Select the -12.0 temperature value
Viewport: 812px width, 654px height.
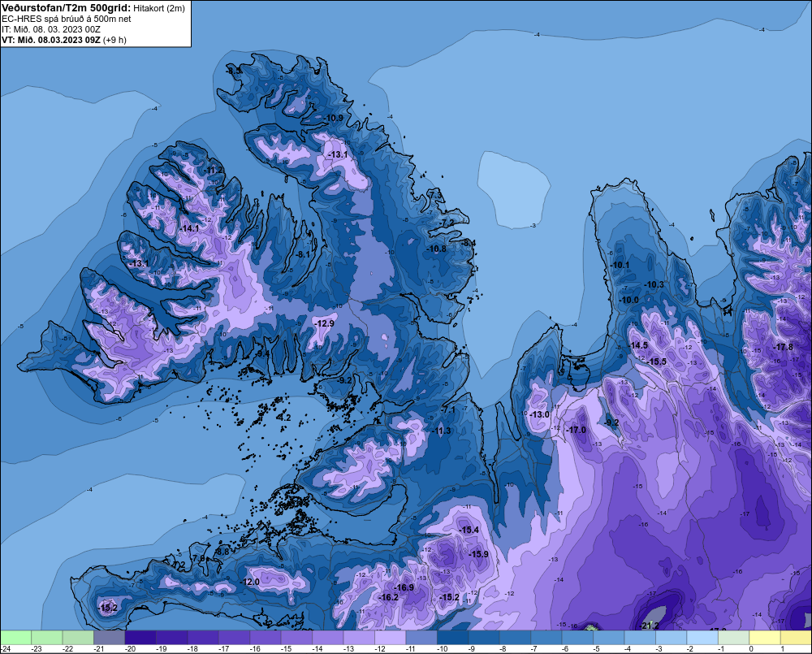(x=250, y=582)
